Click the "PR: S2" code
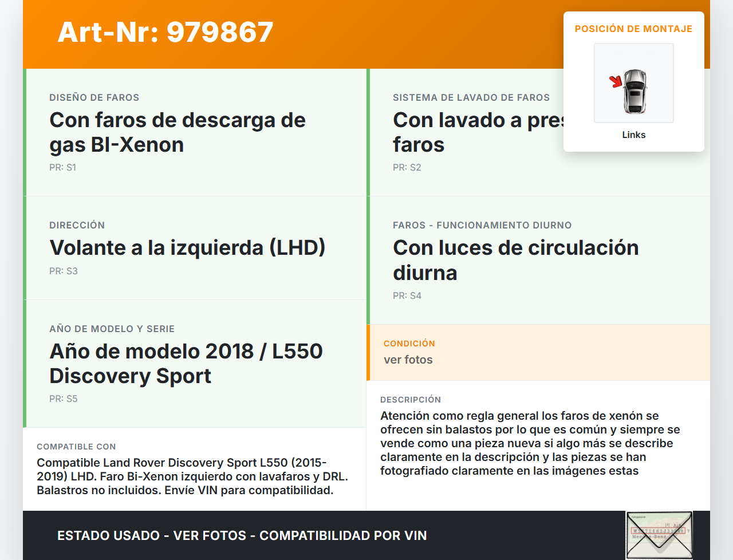 407,167
